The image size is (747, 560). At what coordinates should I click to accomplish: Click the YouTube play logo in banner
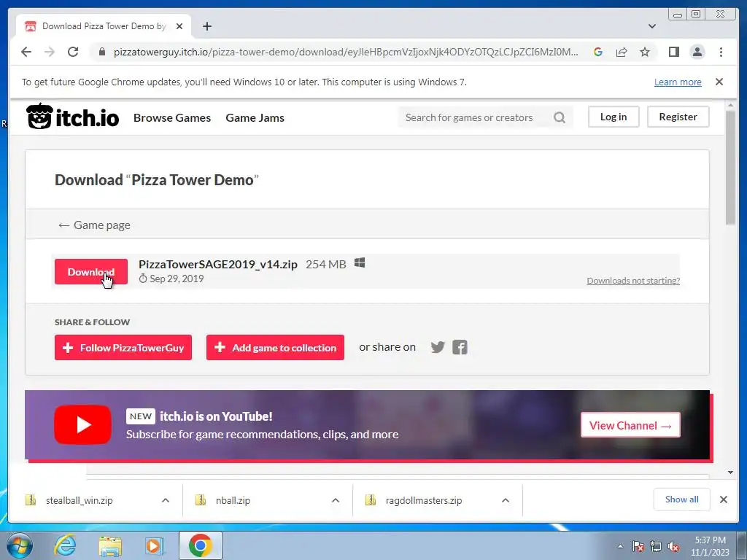point(83,424)
